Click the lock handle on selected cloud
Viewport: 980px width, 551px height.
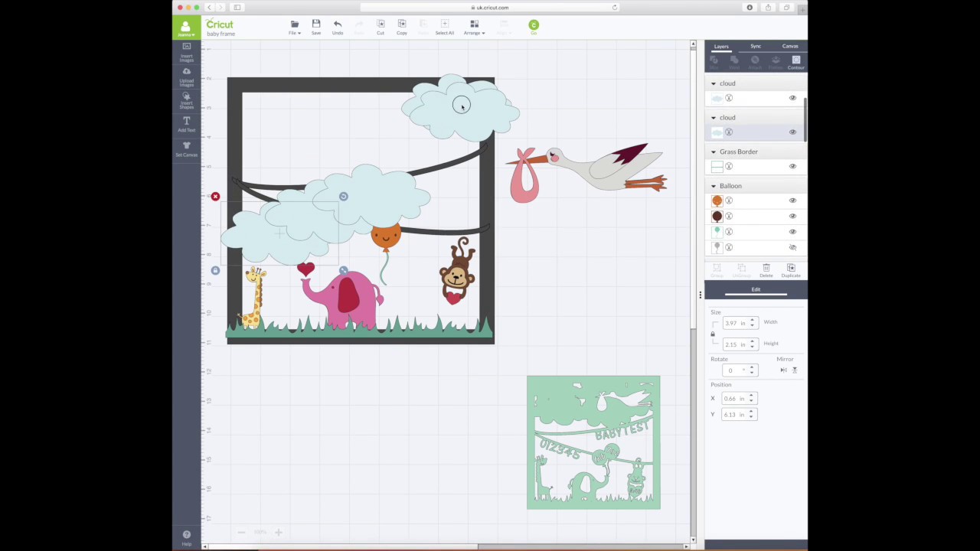click(x=215, y=271)
